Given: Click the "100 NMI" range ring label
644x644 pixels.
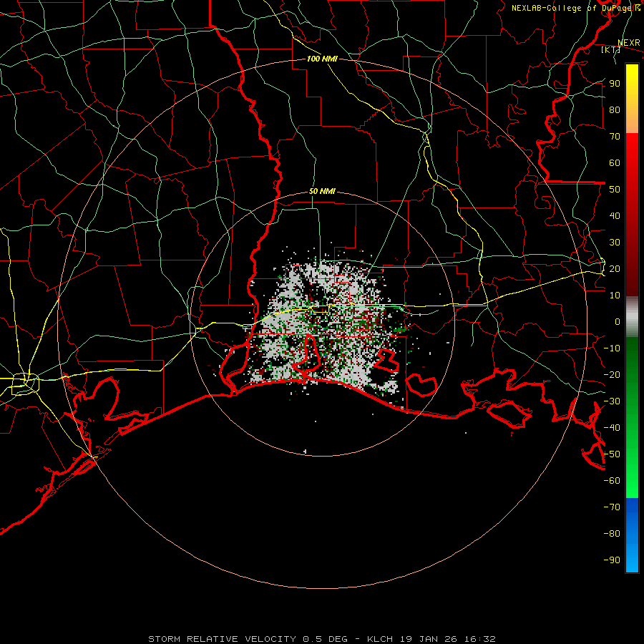Looking at the screenshot, I should tap(322, 59).
